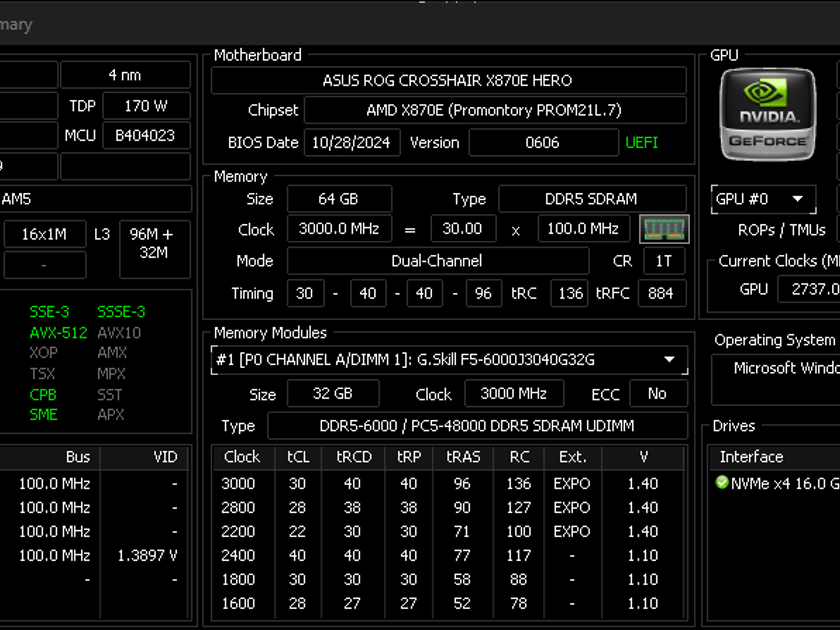The height and width of the screenshot is (630, 840).
Task: Click the tCL column header
Action: pos(298,457)
